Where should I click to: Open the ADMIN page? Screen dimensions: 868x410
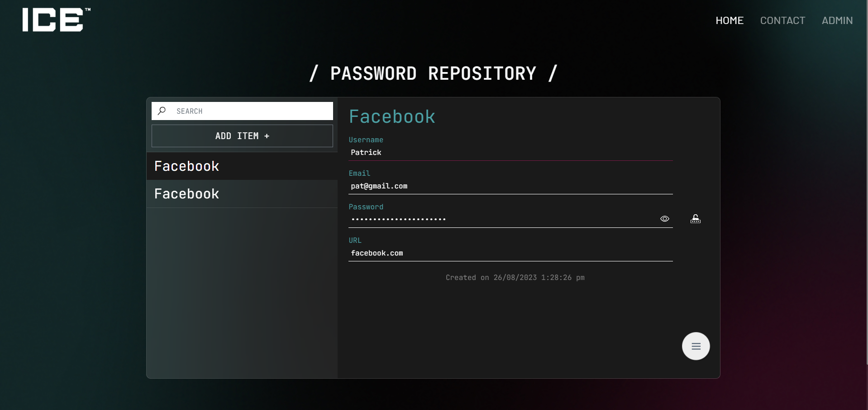tap(837, 20)
